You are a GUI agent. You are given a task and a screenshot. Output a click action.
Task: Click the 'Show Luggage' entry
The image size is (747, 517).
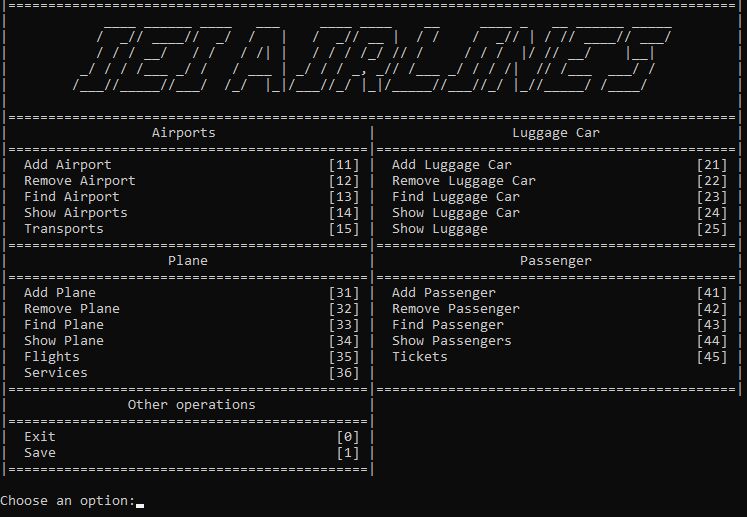[440, 229]
